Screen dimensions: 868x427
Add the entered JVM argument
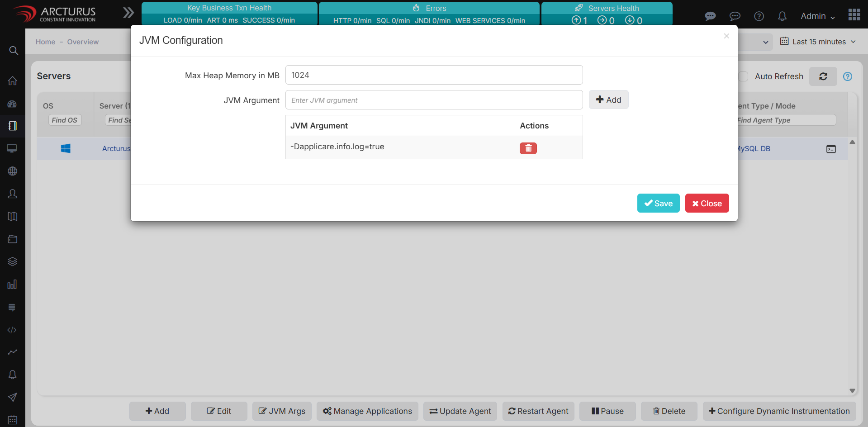point(608,100)
